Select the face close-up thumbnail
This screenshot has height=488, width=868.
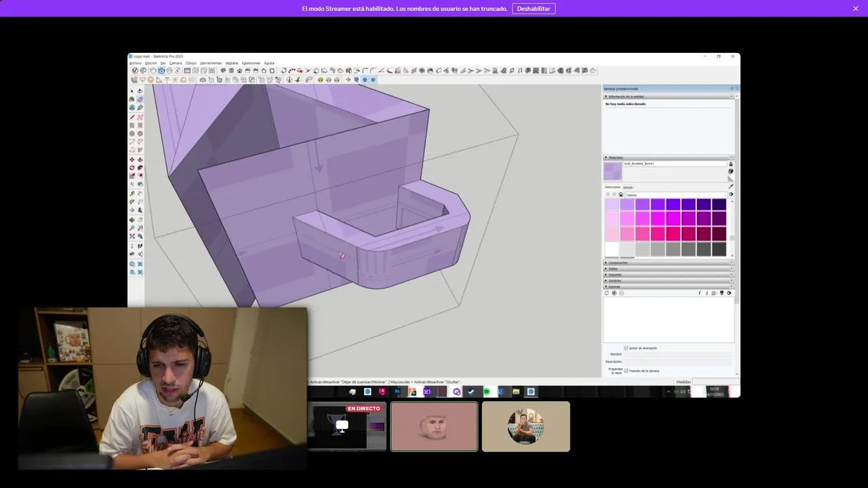(x=434, y=426)
